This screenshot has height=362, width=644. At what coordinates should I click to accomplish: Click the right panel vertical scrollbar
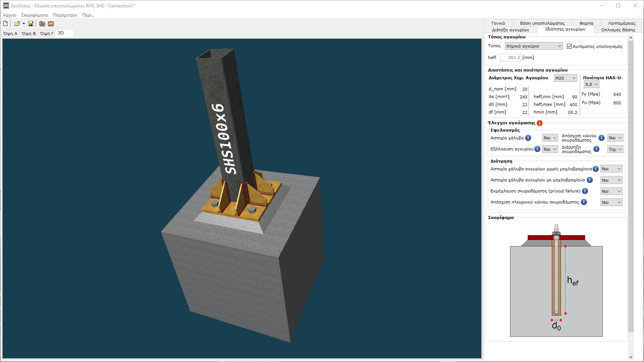coord(630,184)
